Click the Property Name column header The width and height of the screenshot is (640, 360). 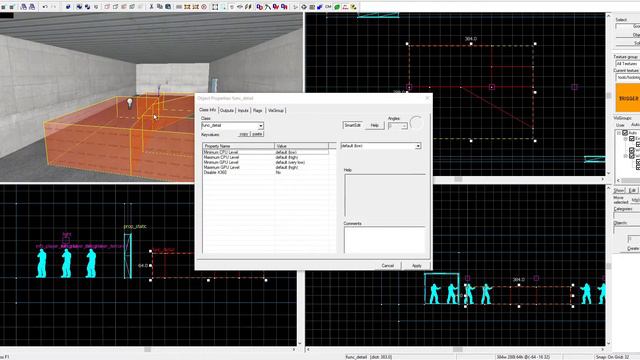point(238,146)
